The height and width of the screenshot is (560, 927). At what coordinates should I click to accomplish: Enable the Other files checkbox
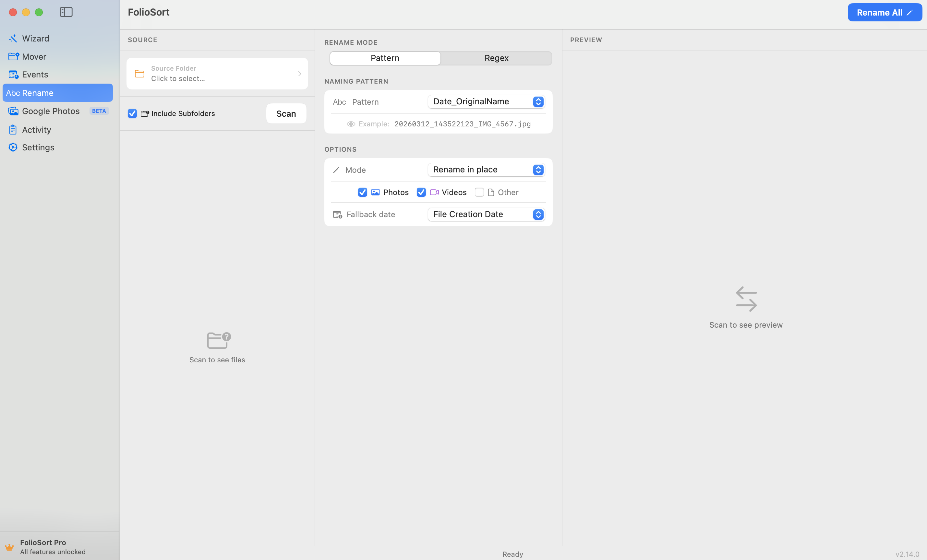479,192
